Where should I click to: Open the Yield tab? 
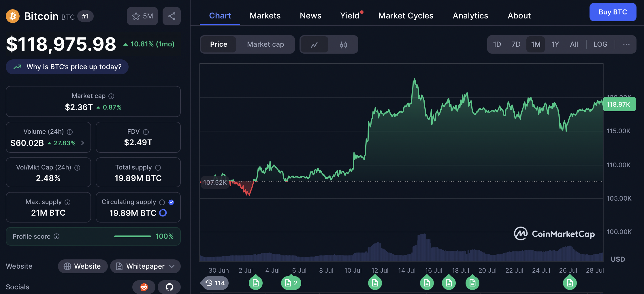pos(350,16)
